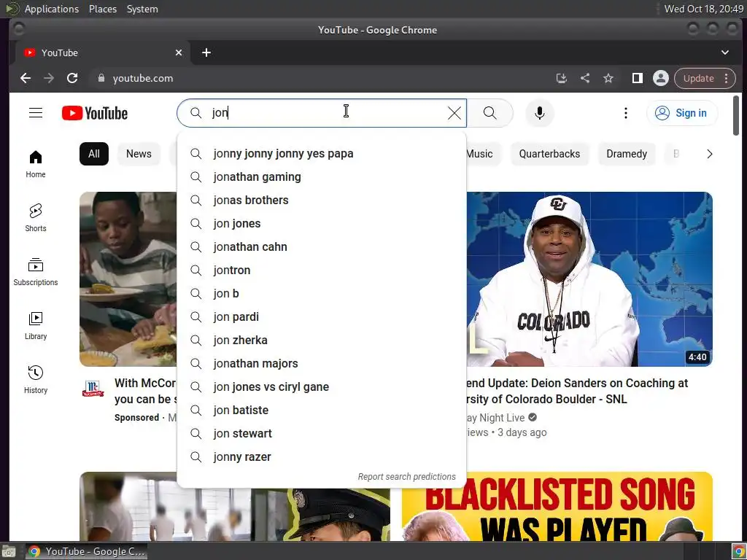
Task: Start voice search with the microphone
Action: (x=539, y=113)
